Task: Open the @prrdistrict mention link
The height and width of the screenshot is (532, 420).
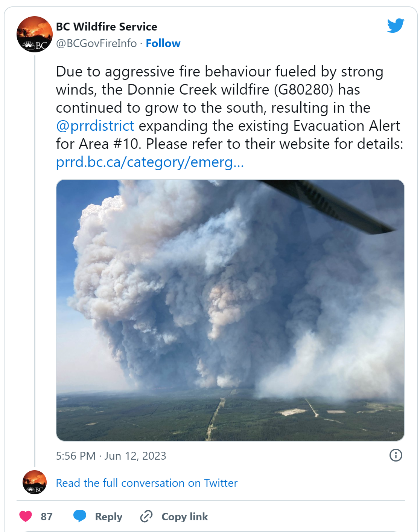Action: coord(95,125)
